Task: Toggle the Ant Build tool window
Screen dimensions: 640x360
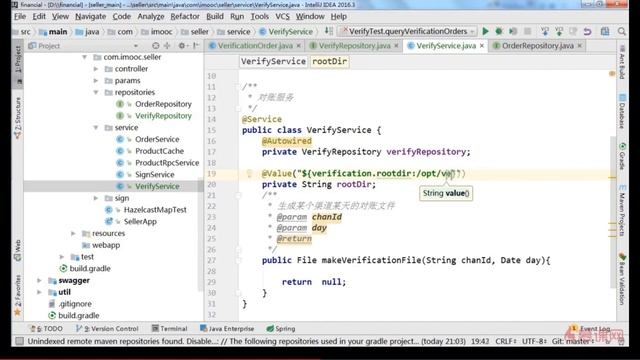Action: click(x=622, y=63)
